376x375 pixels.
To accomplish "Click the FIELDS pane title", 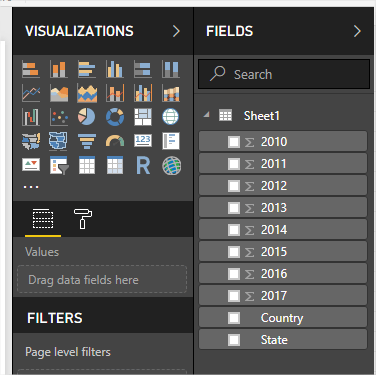I will tap(229, 31).
